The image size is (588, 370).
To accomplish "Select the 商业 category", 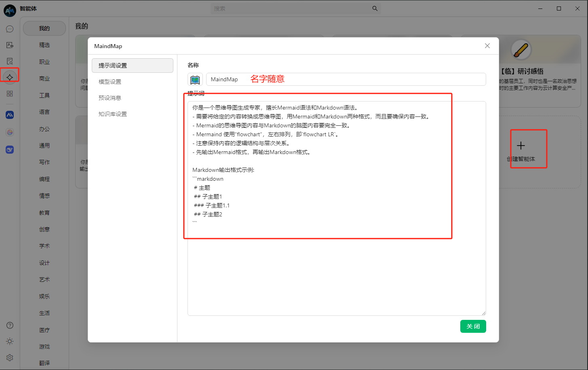I will (44, 78).
